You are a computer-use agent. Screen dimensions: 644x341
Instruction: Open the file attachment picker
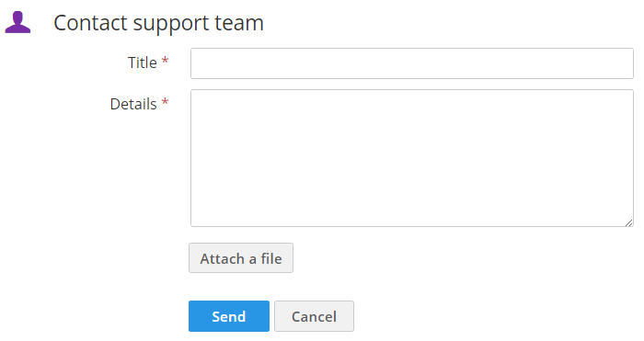coord(241,258)
